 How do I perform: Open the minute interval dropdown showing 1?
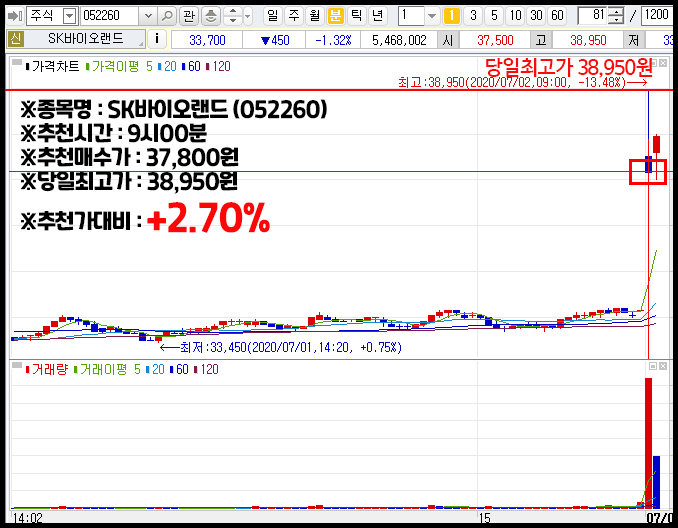coord(431,16)
